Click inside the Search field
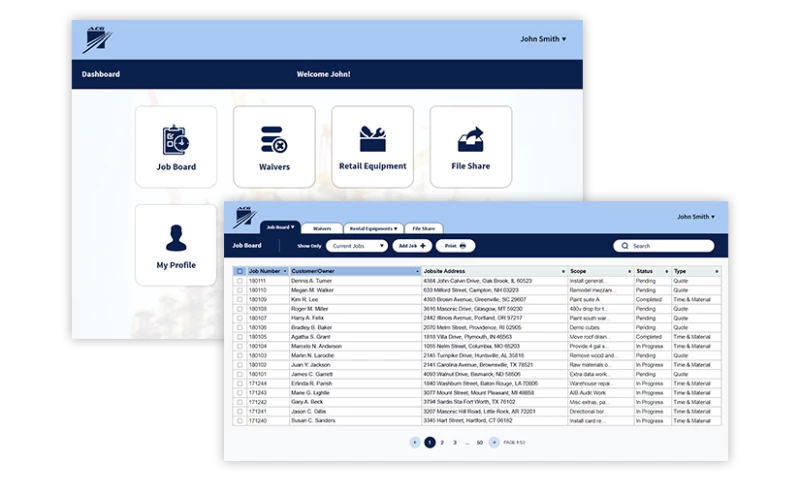 pos(664,246)
